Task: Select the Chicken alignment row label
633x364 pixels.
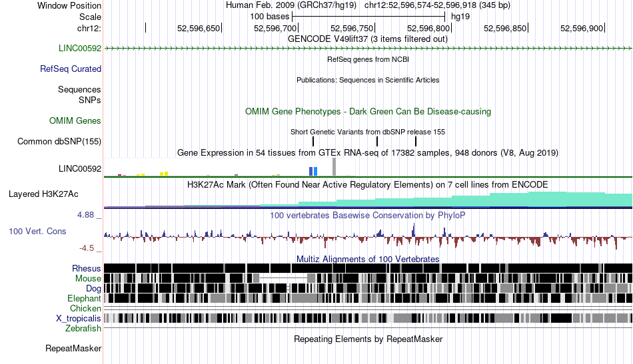Action: click(85, 308)
